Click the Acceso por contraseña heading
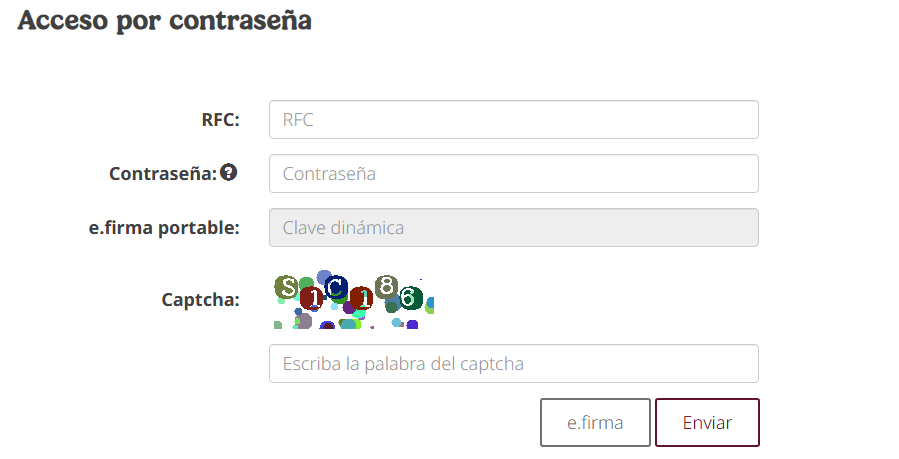Image resolution: width=899 pixels, height=459 pixels. (x=165, y=20)
